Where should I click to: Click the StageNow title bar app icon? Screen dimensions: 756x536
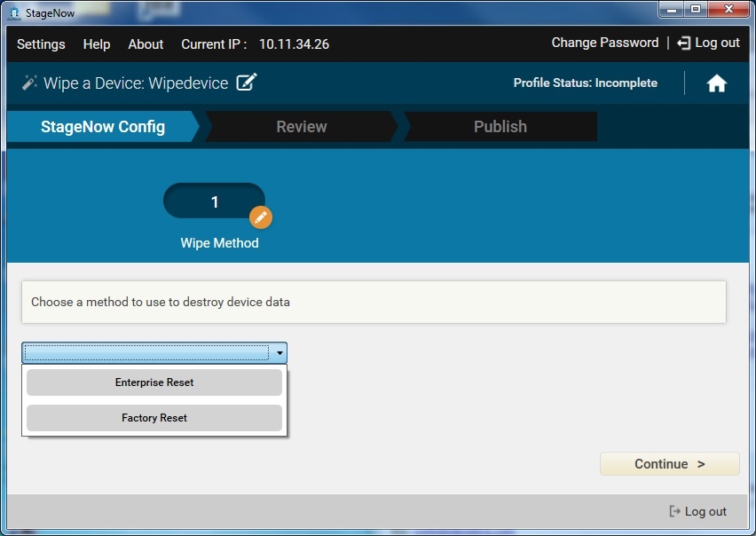pyautogui.click(x=13, y=12)
